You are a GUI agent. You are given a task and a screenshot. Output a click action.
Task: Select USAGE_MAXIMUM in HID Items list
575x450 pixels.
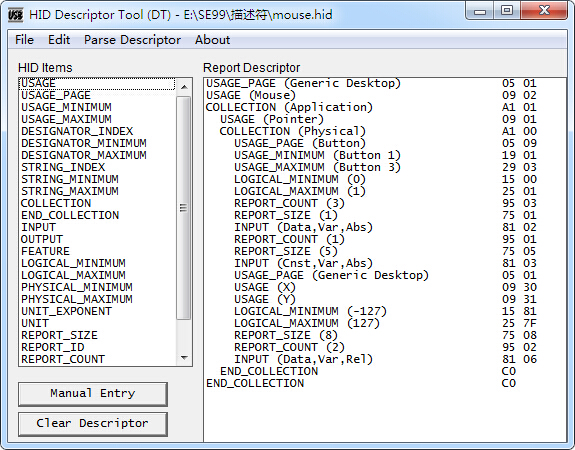point(97,119)
